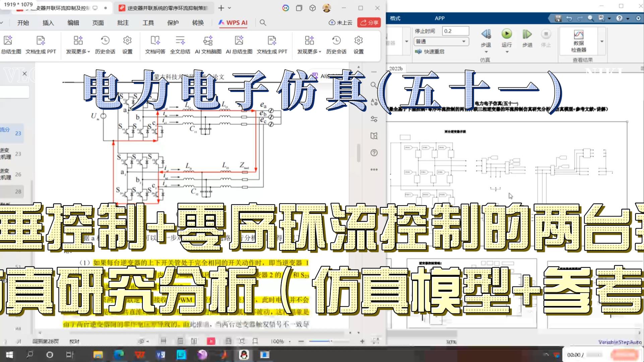The width and height of the screenshot is (644, 362).
Task: Click the save icon in Simulink toolbar
Action: point(558,18)
